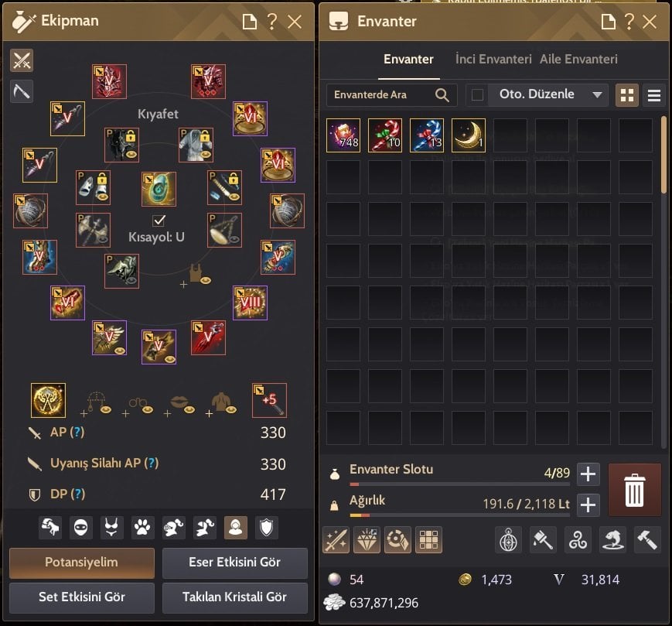The image size is (672, 626).
Task: Expand weight limit with plus button
Action: click(588, 505)
